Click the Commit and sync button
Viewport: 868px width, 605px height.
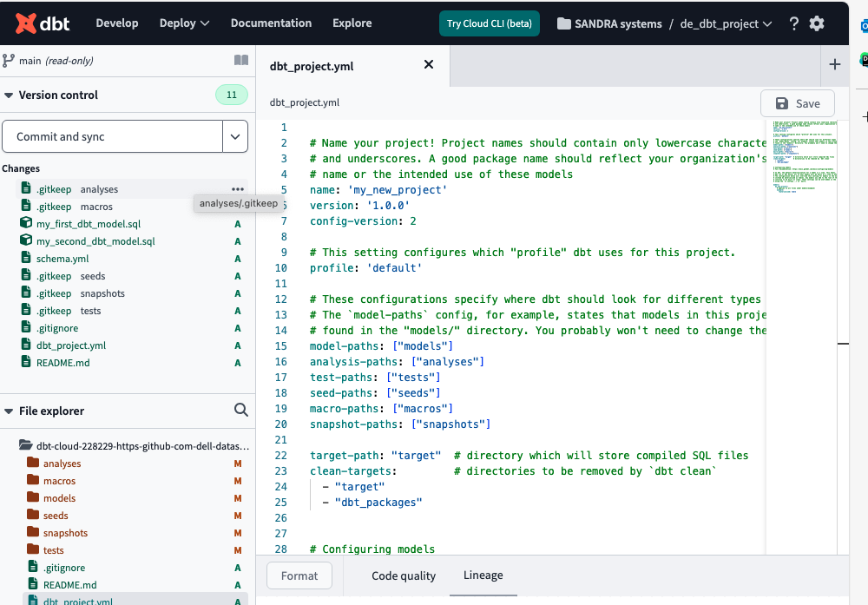tap(112, 136)
